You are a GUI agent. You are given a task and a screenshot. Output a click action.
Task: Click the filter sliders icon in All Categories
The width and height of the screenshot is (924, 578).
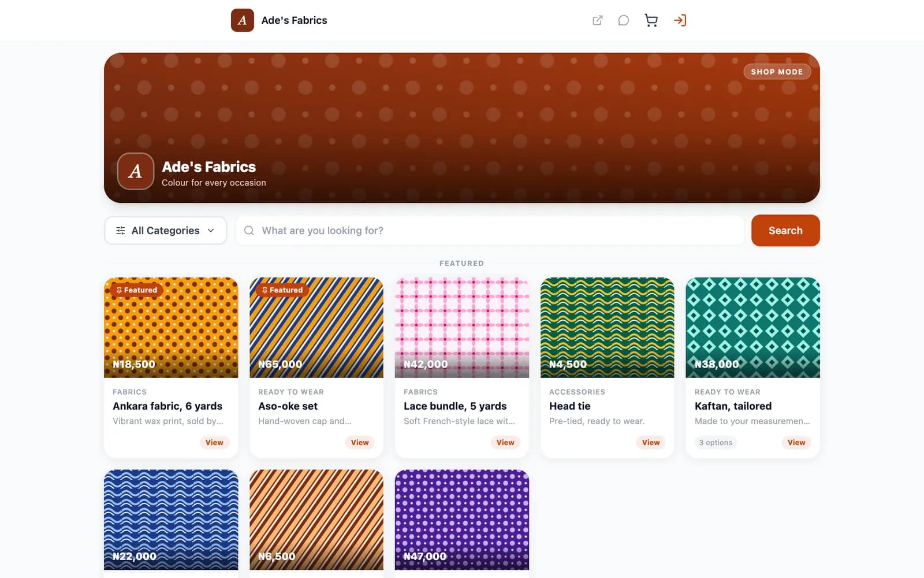[121, 231]
